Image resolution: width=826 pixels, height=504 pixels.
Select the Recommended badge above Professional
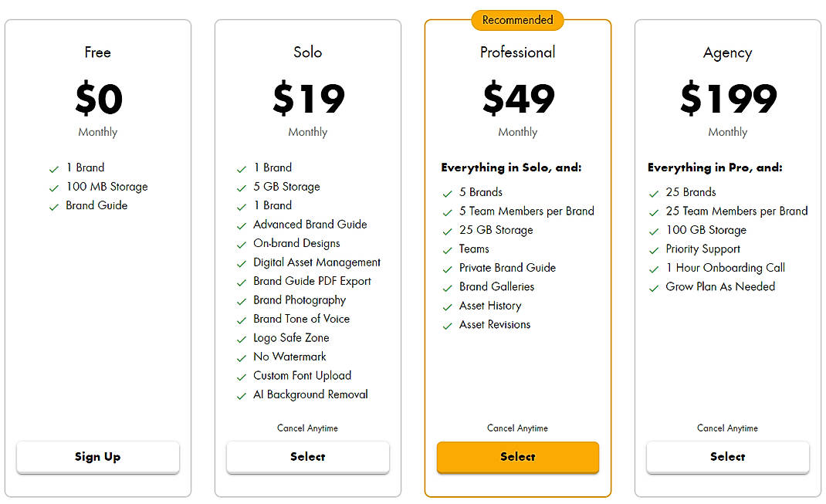tap(517, 20)
